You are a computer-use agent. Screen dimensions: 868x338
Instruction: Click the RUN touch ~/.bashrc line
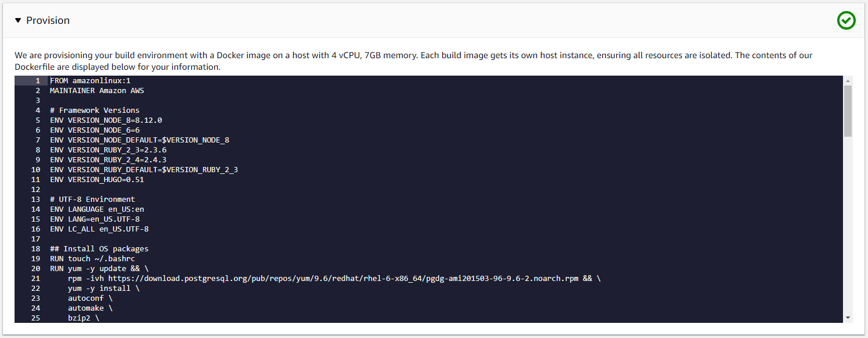[x=92, y=259]
